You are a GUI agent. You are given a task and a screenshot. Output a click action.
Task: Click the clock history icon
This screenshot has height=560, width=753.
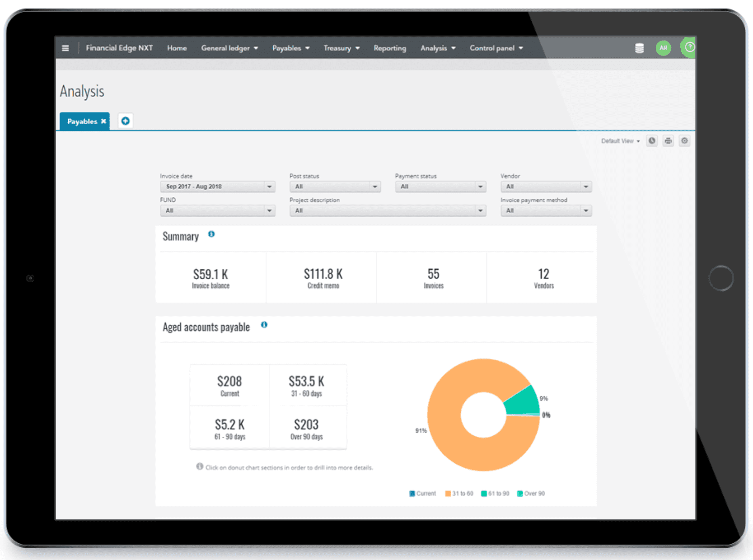pyautogui.click(x=652, y=141)
